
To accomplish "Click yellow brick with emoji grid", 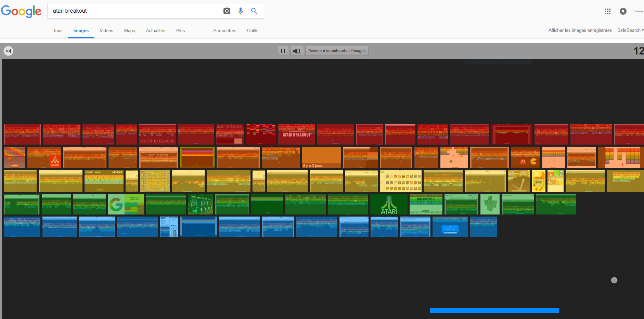I will pyautogui.click(x=401, y=181).
